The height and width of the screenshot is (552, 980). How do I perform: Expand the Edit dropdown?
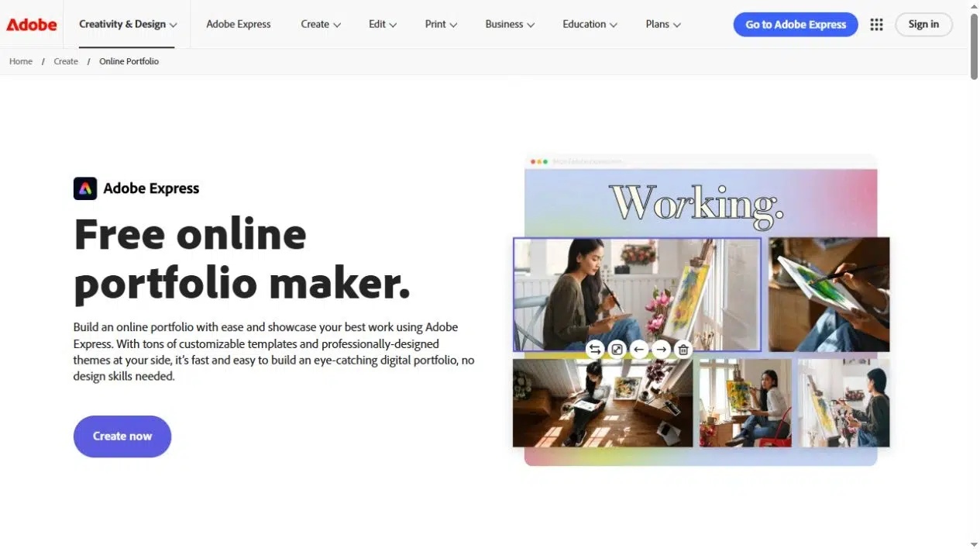click(383, 24)
